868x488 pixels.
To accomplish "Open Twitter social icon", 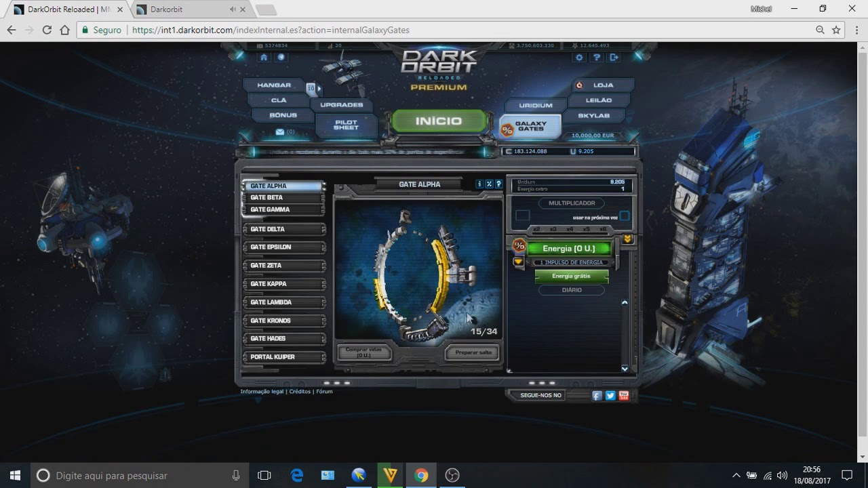I will tap(610, 396).
